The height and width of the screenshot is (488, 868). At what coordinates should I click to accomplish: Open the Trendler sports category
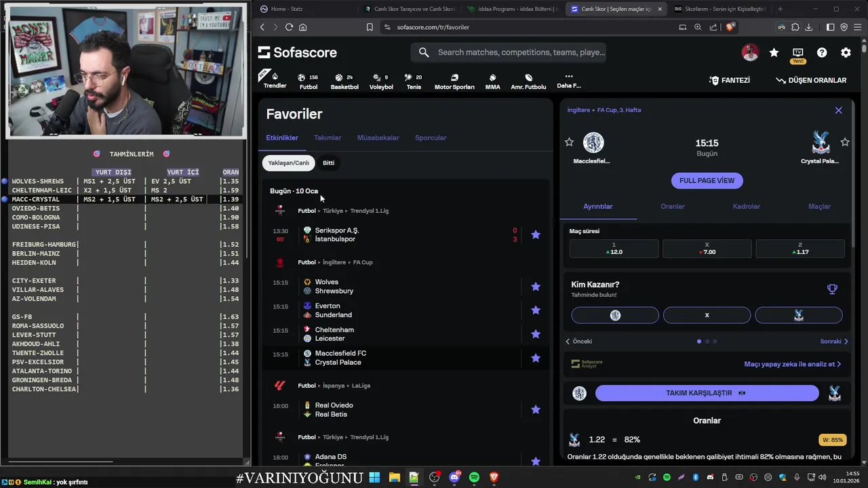[x=275, y=80]
